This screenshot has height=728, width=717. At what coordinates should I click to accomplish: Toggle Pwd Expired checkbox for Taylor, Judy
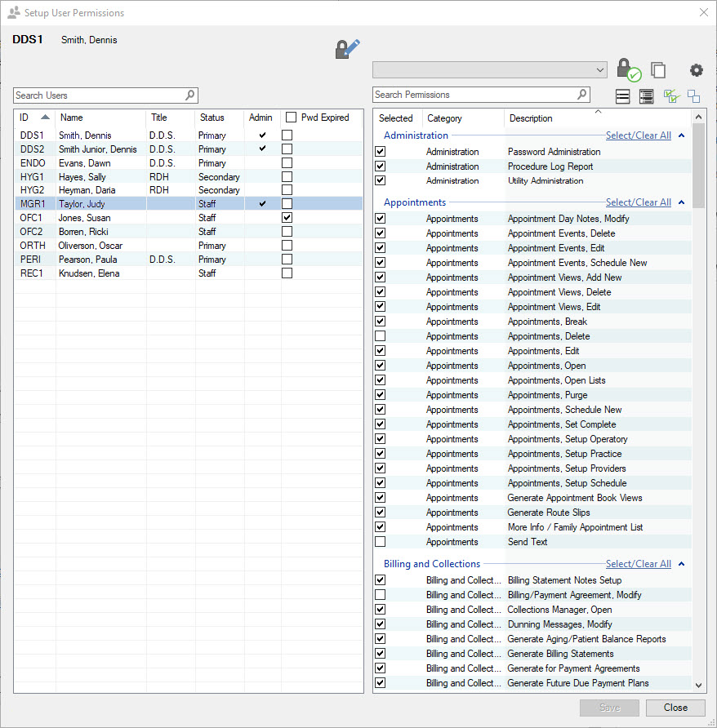pos(287,203)
